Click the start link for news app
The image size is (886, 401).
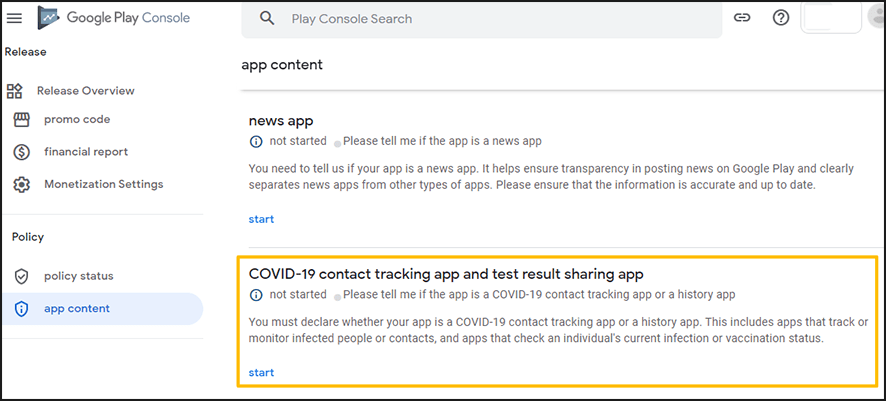click(x=261, y=219)
